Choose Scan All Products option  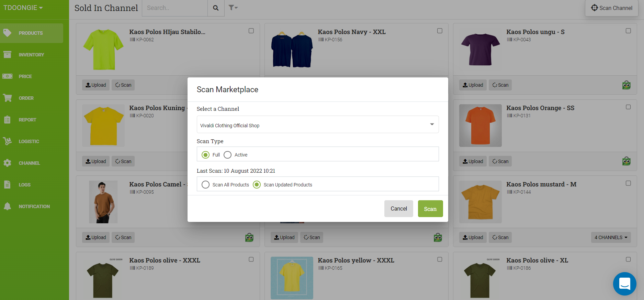coord(205,185)
